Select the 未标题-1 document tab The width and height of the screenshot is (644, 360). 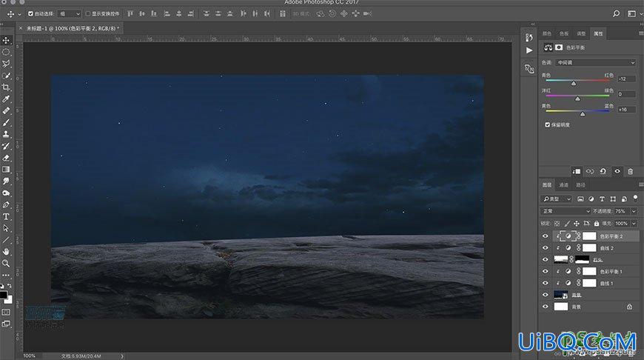[73, 28]
